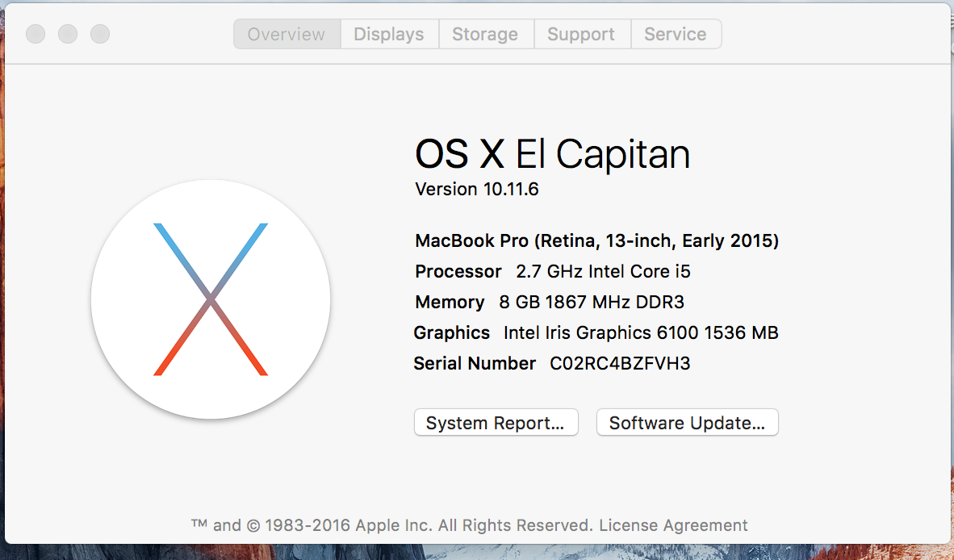Open the Displays tab

coord(389,35)
